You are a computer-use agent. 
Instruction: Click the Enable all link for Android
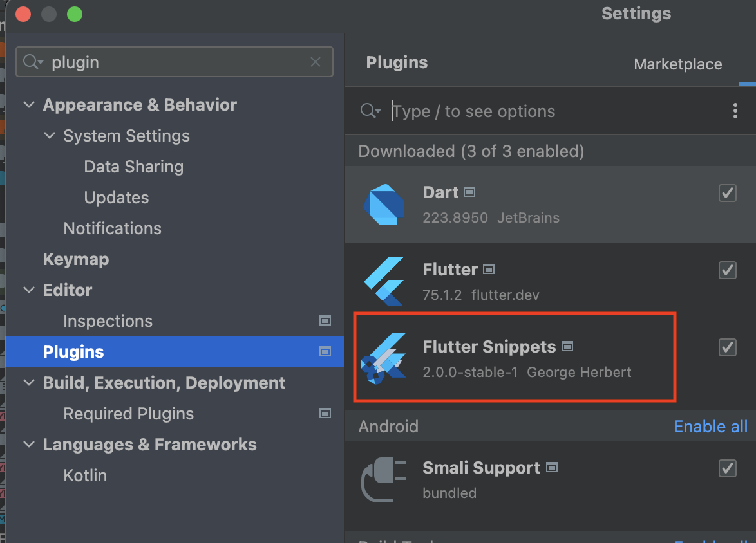[x=710, y=427]
